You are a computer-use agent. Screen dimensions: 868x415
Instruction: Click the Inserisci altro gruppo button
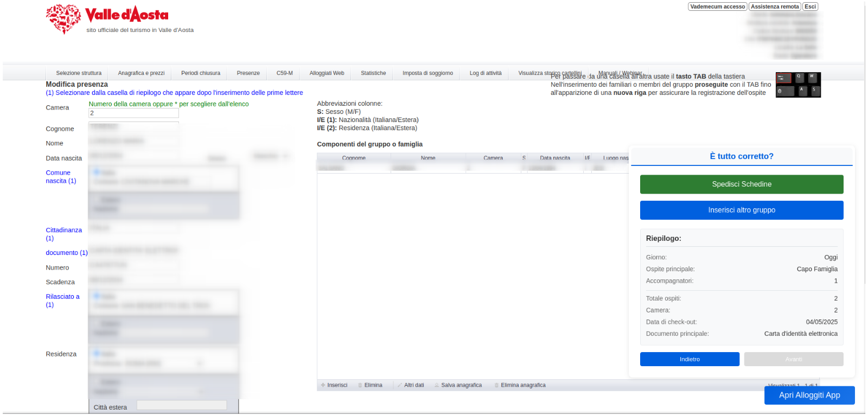(x=741, y=210)
